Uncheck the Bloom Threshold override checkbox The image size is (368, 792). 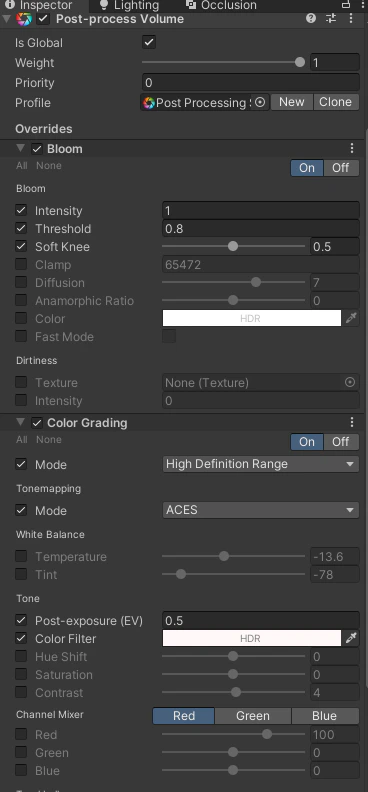(21, 228)
